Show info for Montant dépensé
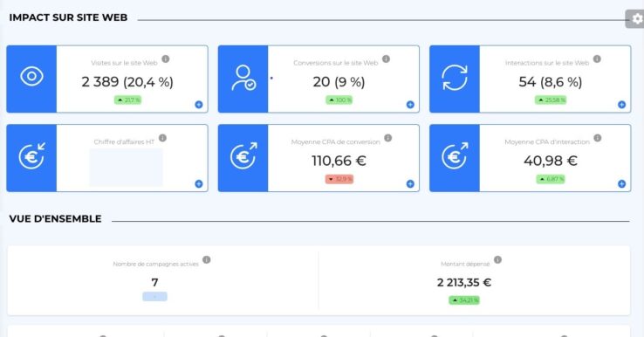Viewport: 644px width, 337px height. [x=497, y=260]
